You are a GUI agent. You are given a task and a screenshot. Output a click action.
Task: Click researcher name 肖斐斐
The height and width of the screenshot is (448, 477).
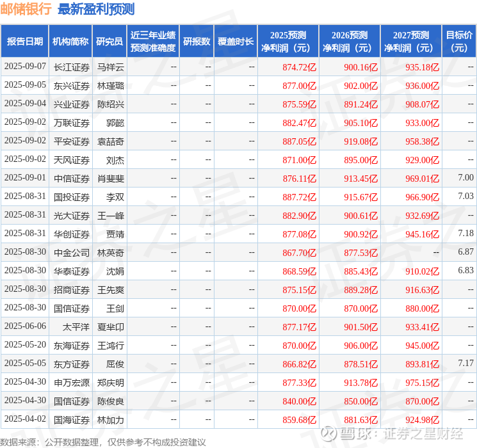coord(111,179)
